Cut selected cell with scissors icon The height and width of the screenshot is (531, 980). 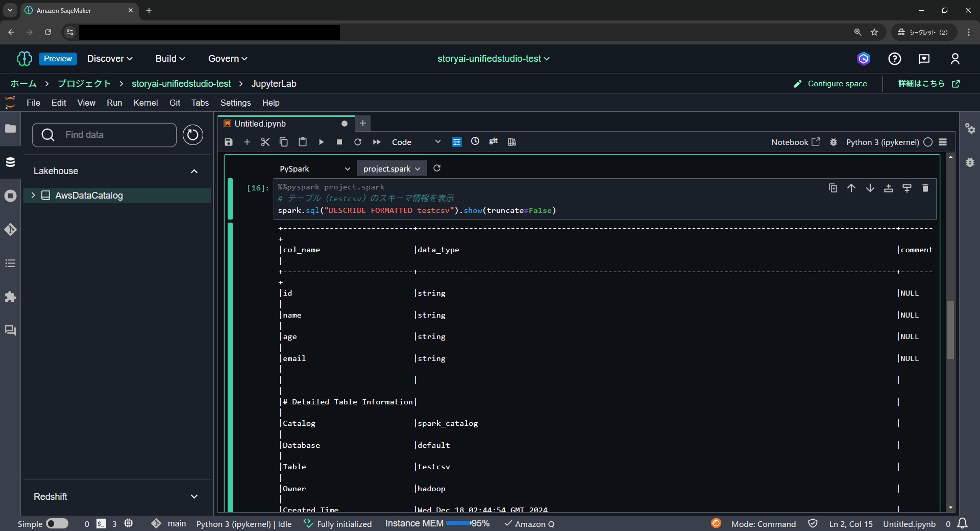coord(265,142)
